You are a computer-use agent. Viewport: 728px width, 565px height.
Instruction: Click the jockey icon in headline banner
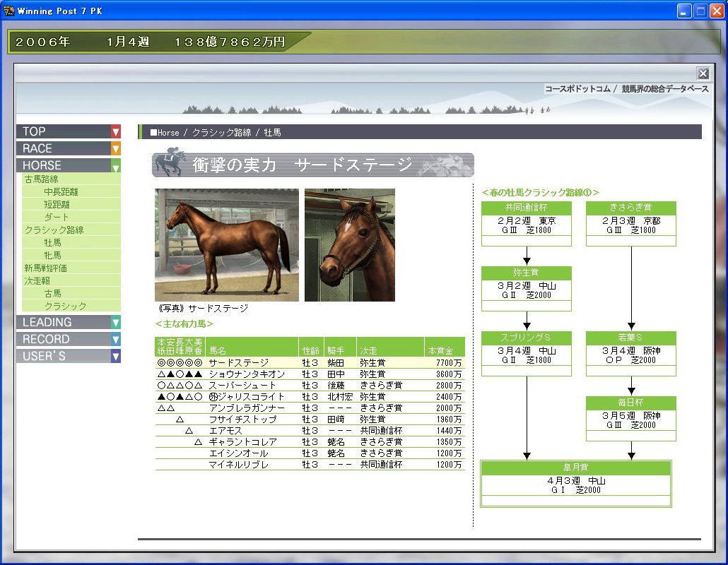pos(170,162)
